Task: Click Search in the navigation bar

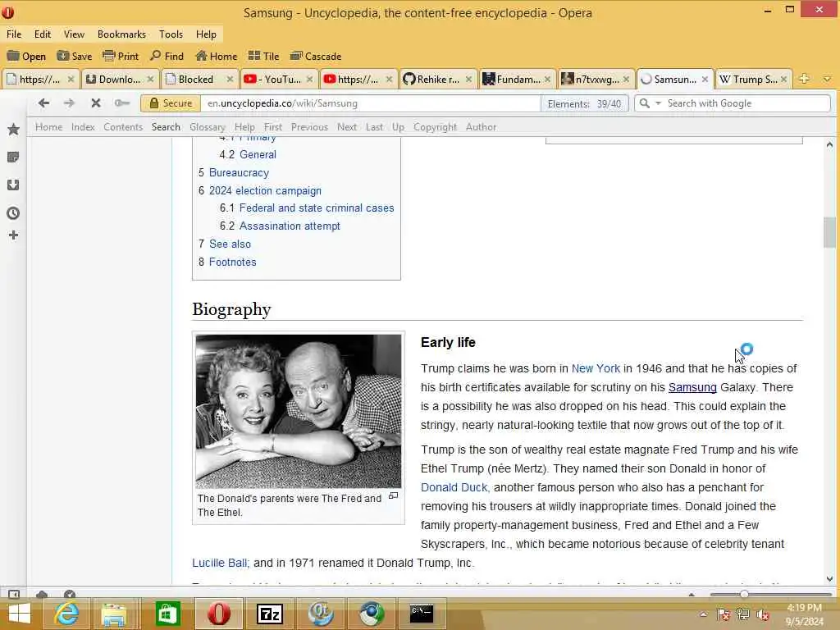Action: click(x=166, y=127)
